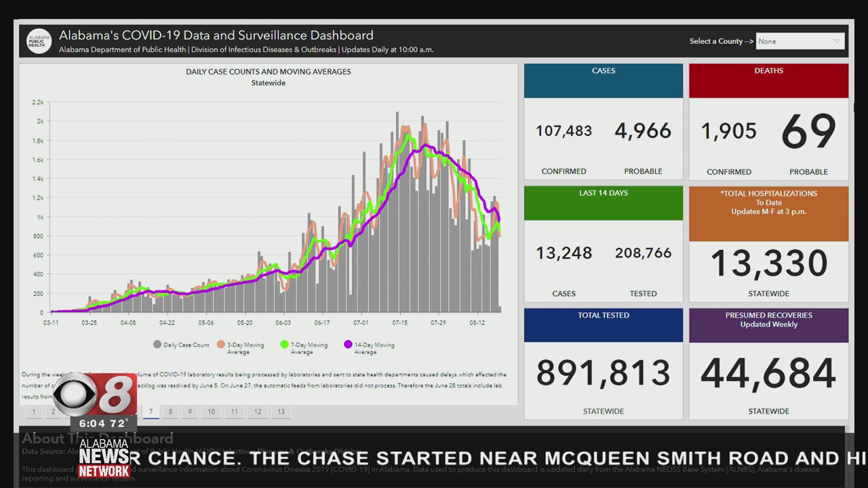Click probable deaths value 69
This screenshot has width=868, height=488.
808,131
